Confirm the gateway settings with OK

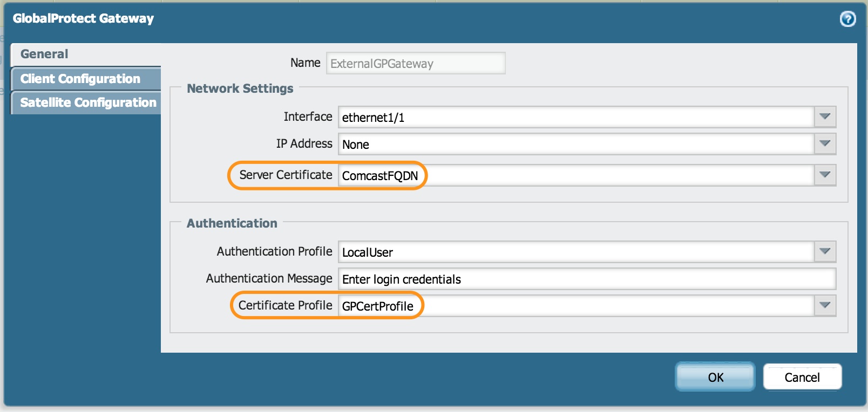coord(715,377)
